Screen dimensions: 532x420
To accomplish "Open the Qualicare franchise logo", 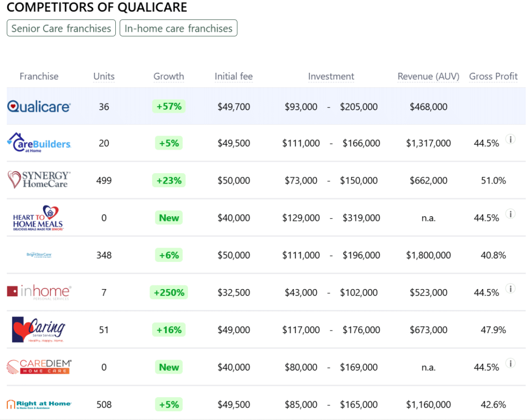I will tap(39, 107).
